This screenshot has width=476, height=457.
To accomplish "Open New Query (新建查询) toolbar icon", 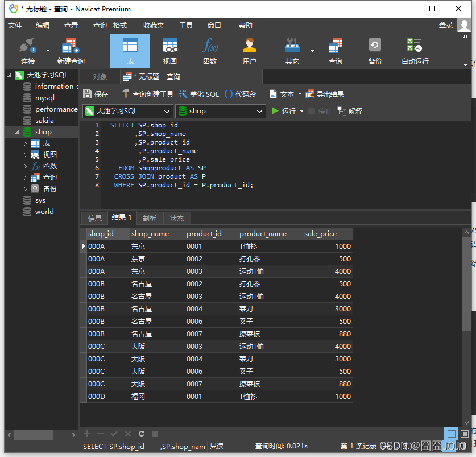I will (x=71, y=51).
